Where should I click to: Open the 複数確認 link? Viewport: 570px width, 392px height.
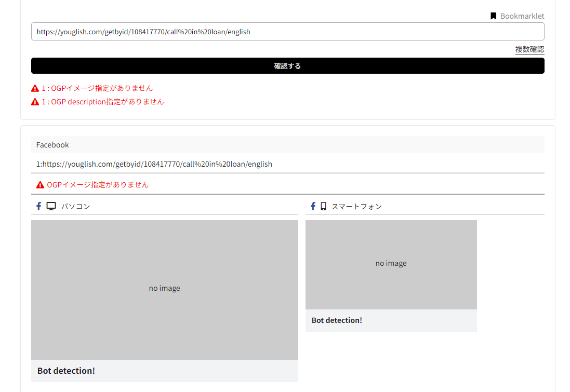point(529,49)
